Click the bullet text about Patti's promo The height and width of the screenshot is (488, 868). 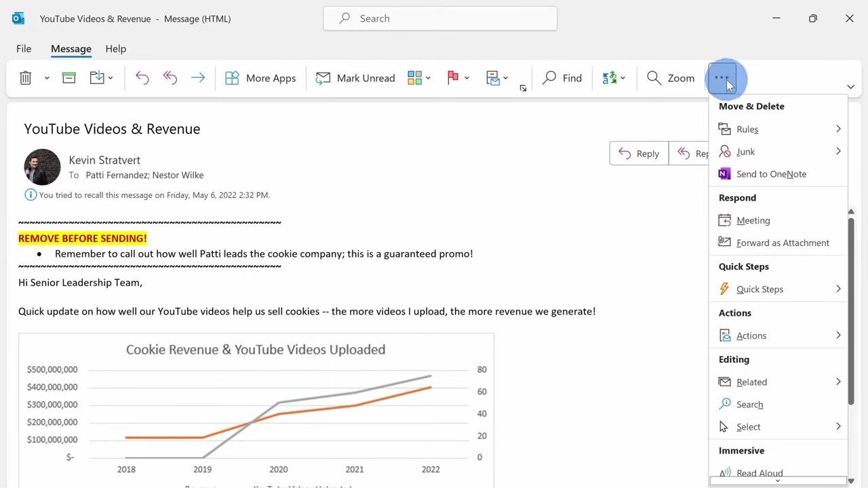[x=264, y=253]
